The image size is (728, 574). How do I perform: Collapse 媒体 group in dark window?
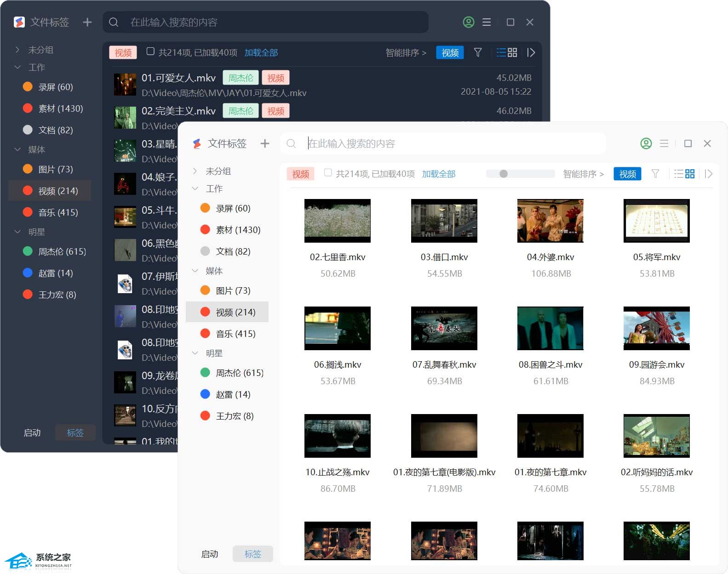(x=17, y=149)
